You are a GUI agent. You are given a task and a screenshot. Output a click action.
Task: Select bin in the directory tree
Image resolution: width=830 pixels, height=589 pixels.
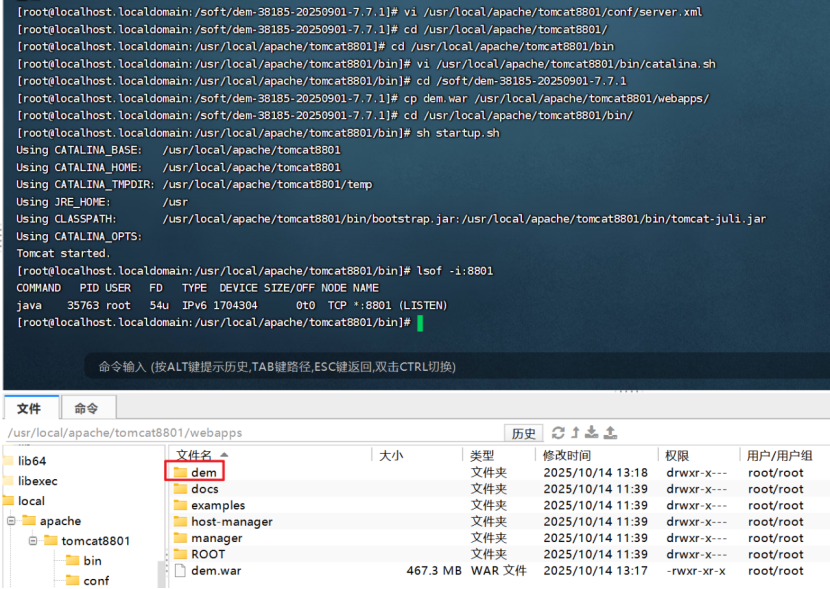92,560
